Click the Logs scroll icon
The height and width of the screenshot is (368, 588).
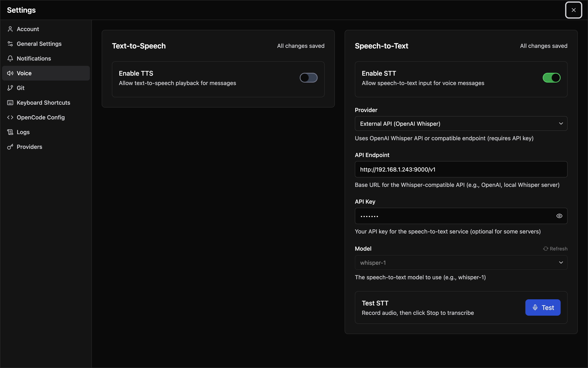tap(10, 132)
